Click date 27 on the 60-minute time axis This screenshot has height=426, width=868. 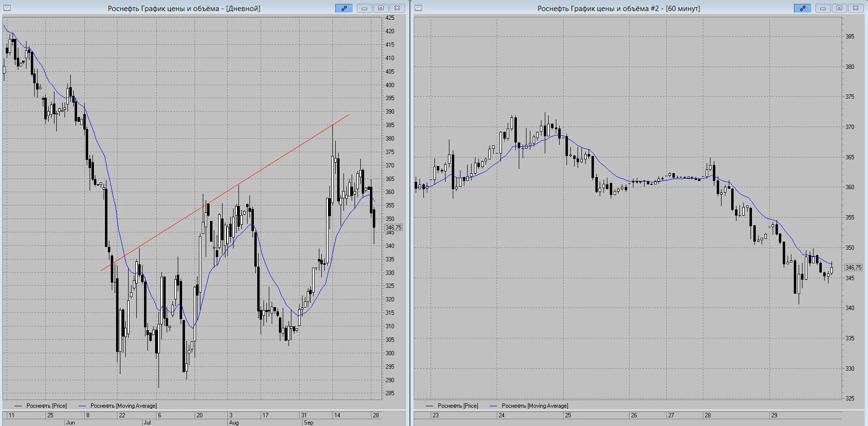point(671,415)
